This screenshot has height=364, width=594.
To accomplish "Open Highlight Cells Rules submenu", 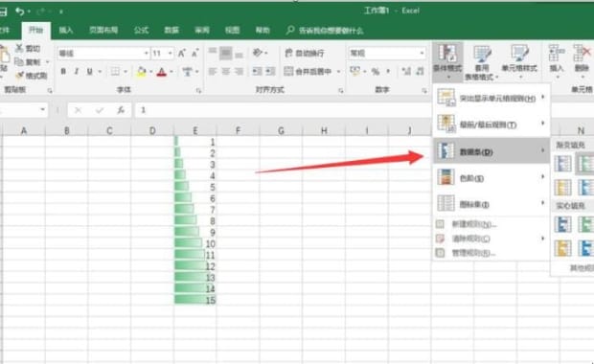I will point(491,98).
